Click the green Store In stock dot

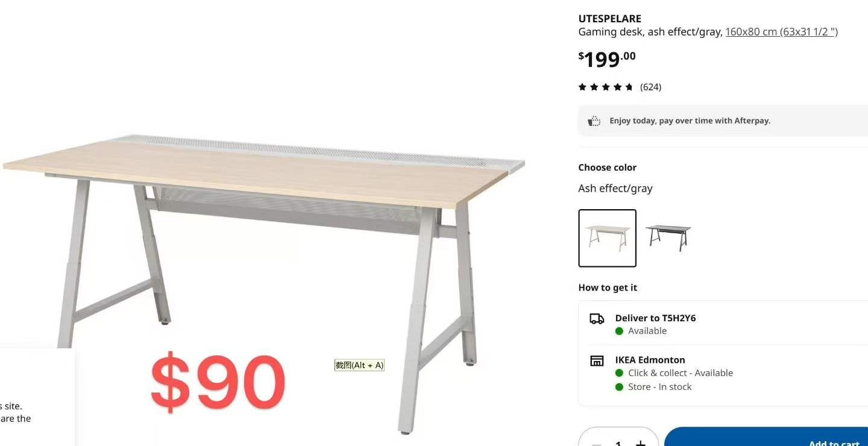click(x=619, y=387)
